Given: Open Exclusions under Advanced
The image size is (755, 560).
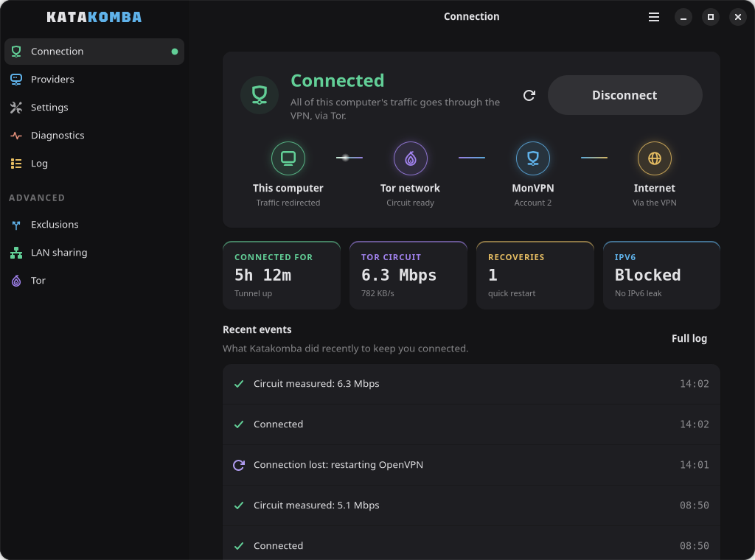Looking at the screenshot, I should click(x=94, y=225).
